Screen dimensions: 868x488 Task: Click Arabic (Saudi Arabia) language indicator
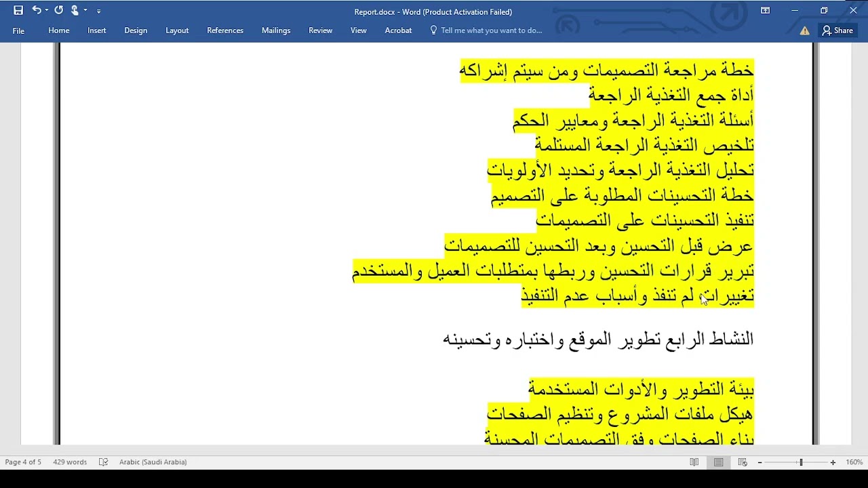tap(153, 462)
